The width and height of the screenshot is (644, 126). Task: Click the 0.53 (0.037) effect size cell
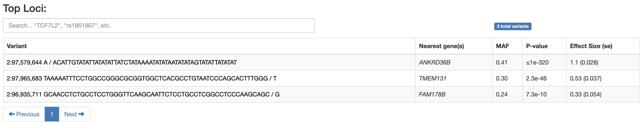click(x=586, y=79)
